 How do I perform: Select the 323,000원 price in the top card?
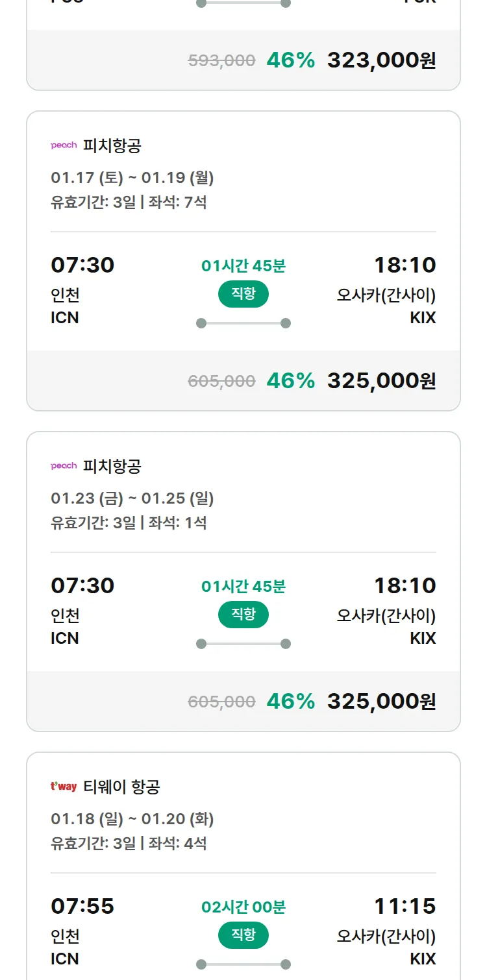pyautogui.click(x=381, y=60)
